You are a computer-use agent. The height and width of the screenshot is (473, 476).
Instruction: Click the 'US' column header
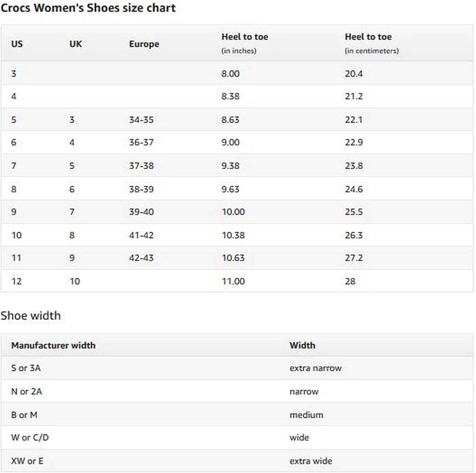pyautogui.click(x=17, y=44)
